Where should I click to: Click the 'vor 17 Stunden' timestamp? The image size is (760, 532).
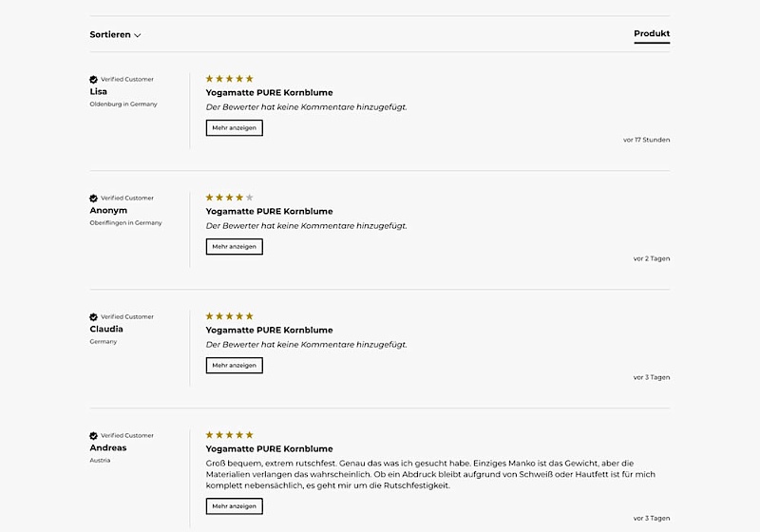(646, 140)
